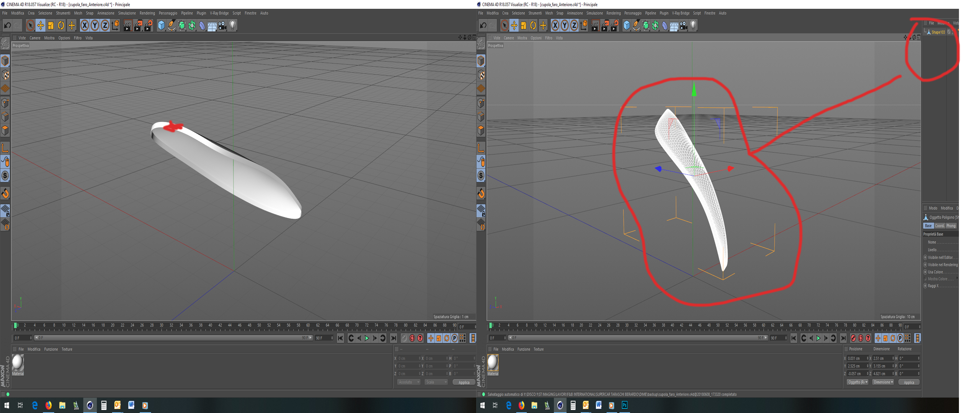Click the Material thumbnail in right material manager
Viewport: 980px width, 413px height.
pos(493,363)
